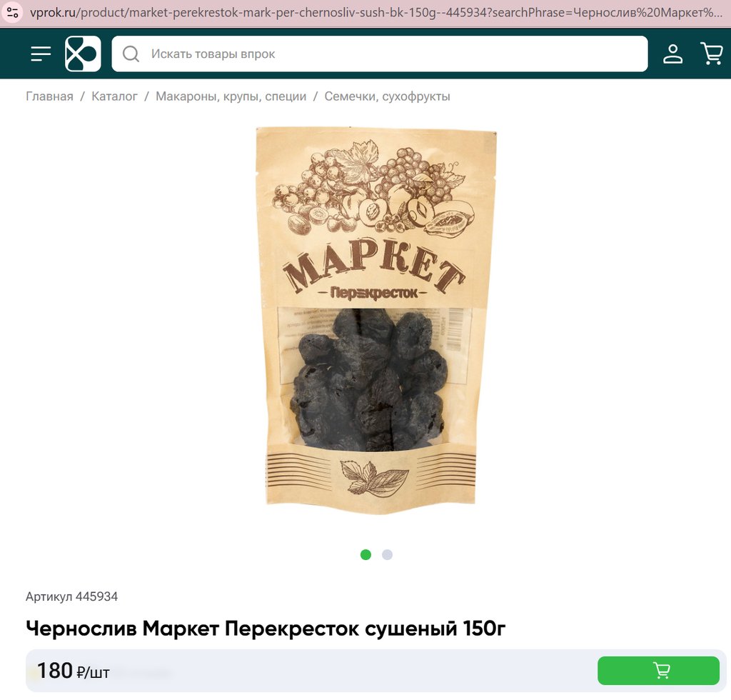Open the hamburger catalog menu
Viewport: 731px width, 700px height.
coord(41,54)
